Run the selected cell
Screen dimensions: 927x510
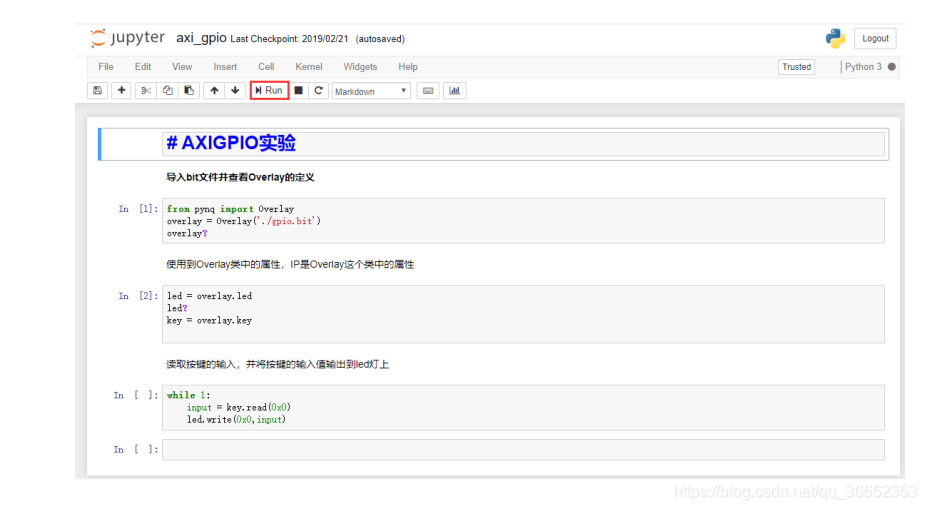coord(270,90)
